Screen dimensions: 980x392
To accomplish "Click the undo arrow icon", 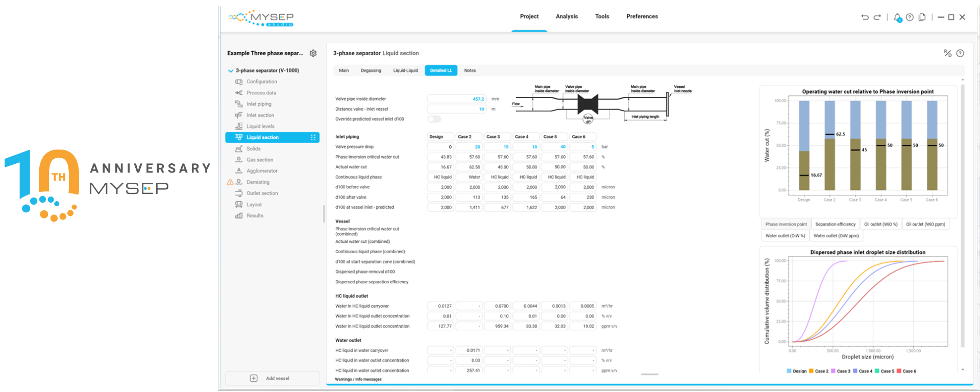I will (x=865, y=17).
